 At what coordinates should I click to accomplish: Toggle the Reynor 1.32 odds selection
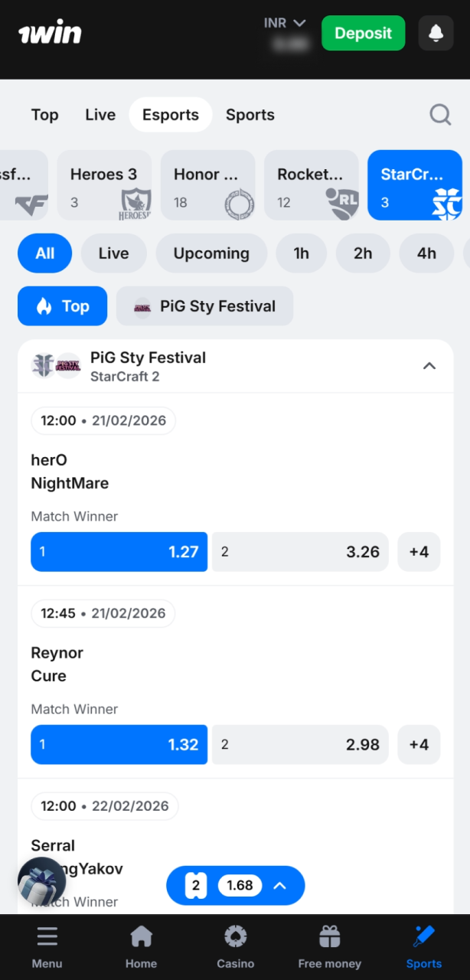tap(119, 745)
